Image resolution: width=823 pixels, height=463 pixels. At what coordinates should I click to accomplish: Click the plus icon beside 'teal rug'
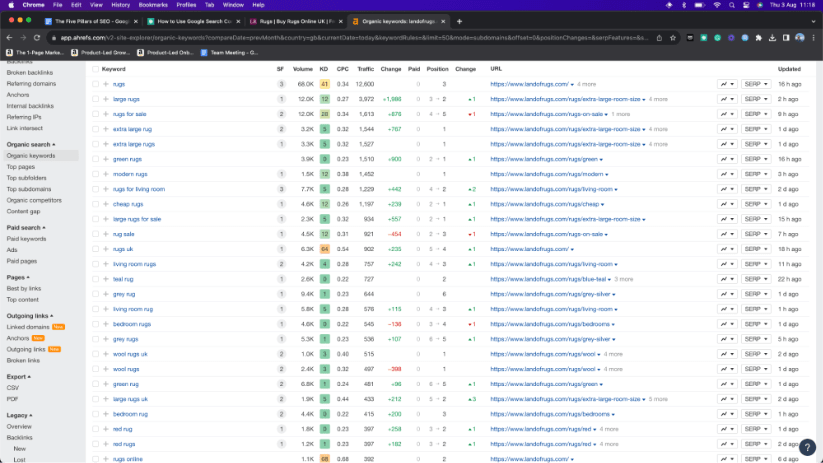coord(106,279)
